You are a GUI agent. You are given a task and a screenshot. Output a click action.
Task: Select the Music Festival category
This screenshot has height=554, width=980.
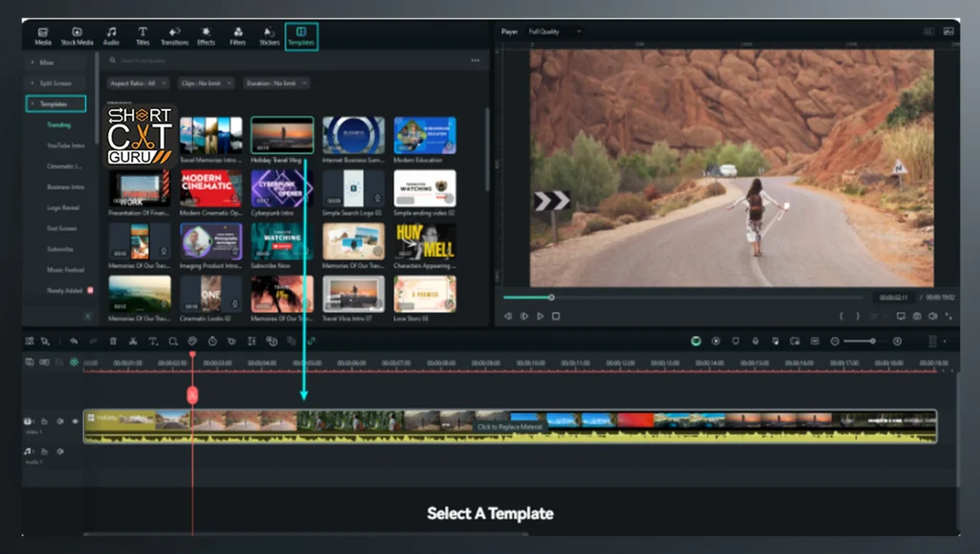pyautogui.click(x=65, y=270)
